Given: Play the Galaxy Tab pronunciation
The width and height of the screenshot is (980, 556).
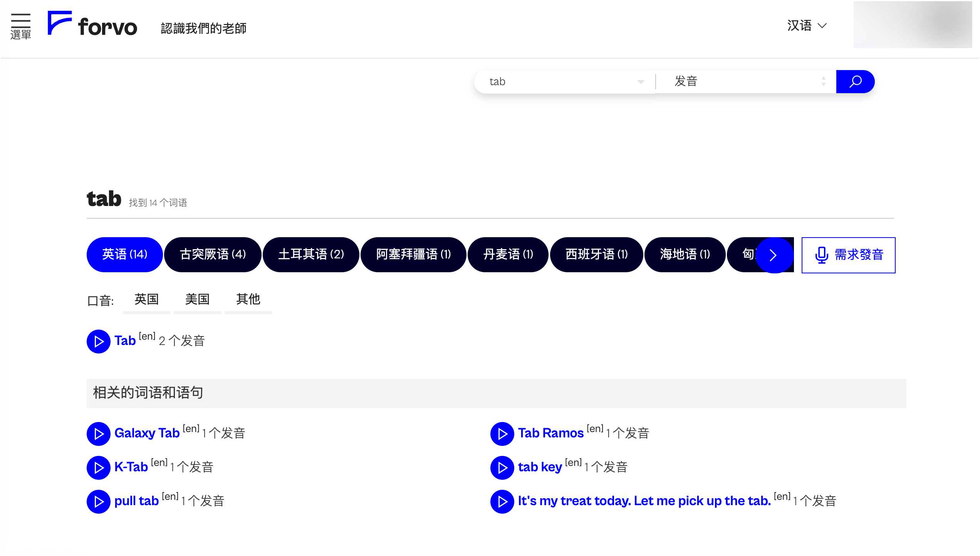Looking at the screenshot, I should click(99, 434).
